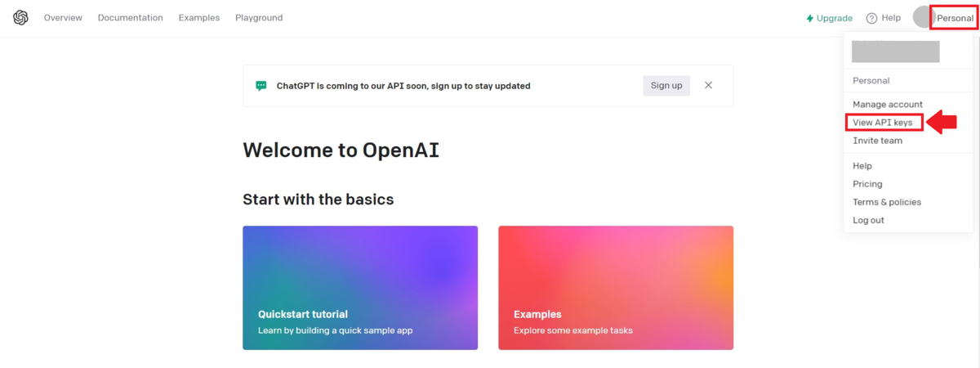Open Terms & policies
The width and height of the screenshot is (980, 368).
click(887, 202)
